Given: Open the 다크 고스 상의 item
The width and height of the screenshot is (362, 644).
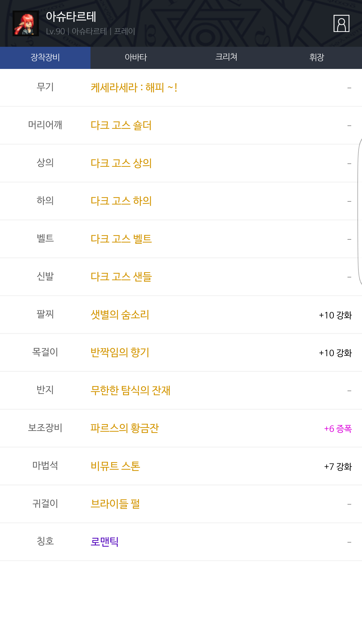Looking at the screenshot, I should (121, 163).
